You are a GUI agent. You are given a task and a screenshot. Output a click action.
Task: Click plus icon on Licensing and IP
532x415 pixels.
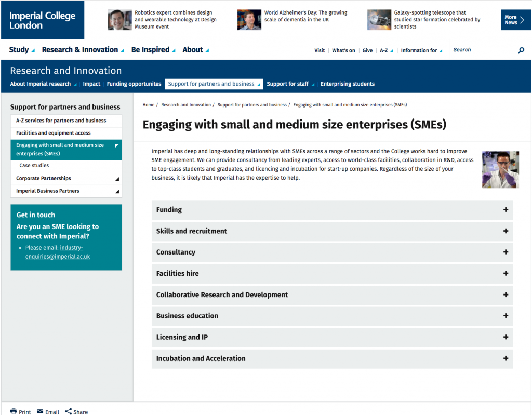(x=506, y=337)
